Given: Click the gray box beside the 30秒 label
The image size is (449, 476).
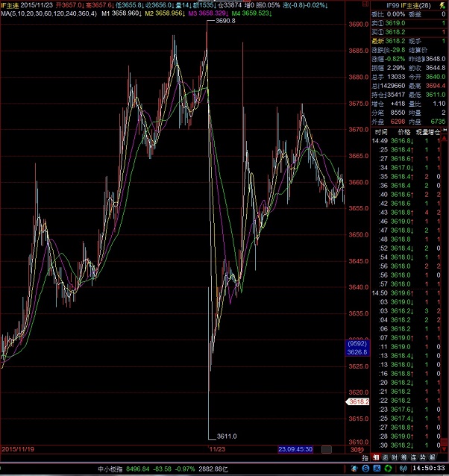Looking at the screenshot, I should [x=327, y=449].
